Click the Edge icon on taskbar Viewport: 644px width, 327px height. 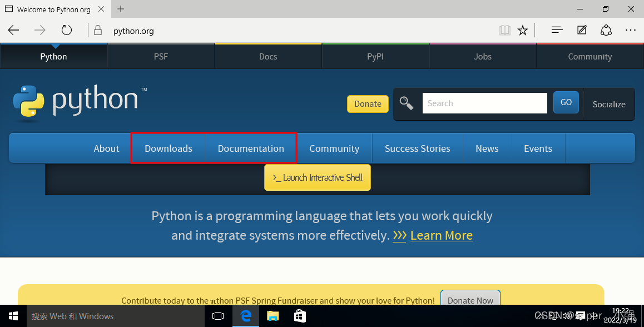pyautogui.click(x=246, y=316)
